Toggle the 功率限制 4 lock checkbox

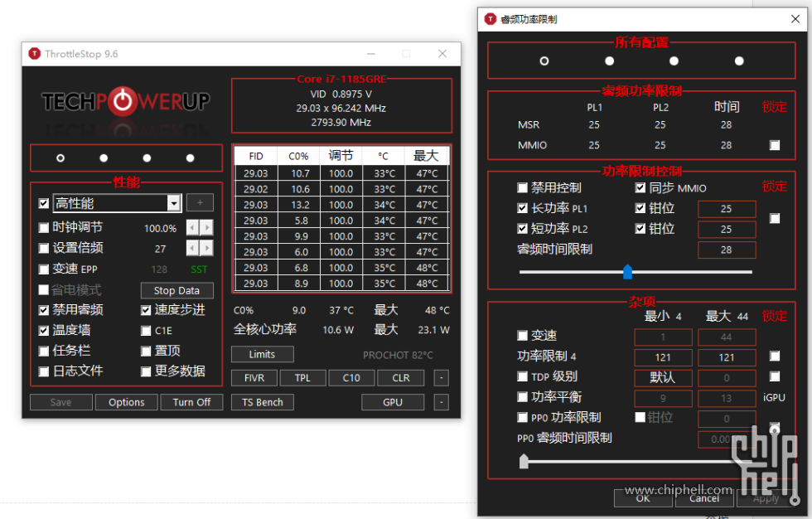[775, 356]
